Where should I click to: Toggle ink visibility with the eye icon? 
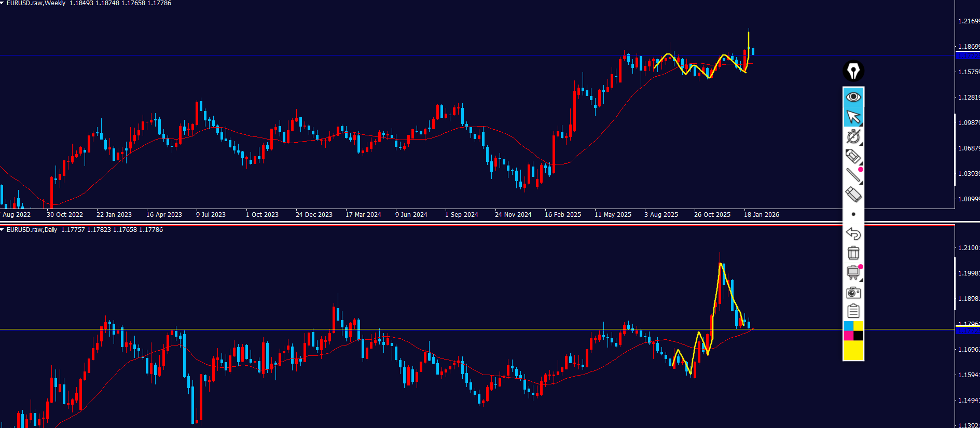[x=853, y=97]
